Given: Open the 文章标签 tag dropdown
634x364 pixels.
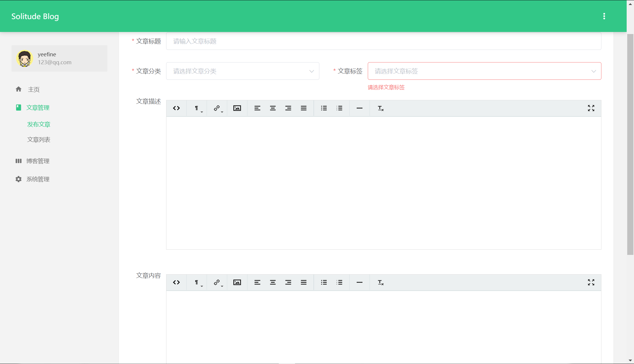Looking at the screenshot, I should coord(484,71).
